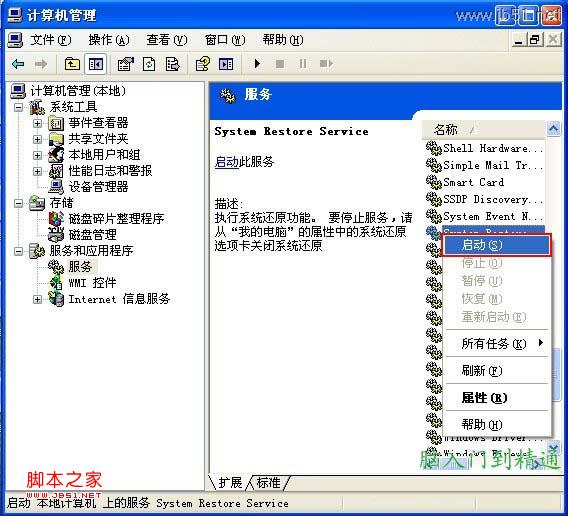Image resolution: width=568 pixels, height=516 pixels.
Task: Collapse the 系统工具 tree node
Action: coord(18,107)
